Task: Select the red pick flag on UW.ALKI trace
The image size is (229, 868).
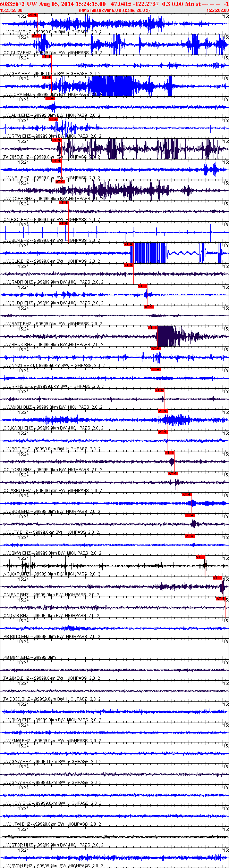Action: [x=50, y=98]
